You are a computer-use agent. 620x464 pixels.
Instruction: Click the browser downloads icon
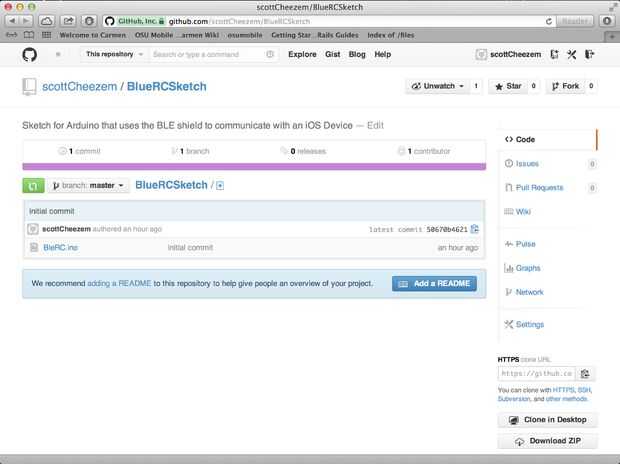click(x=607, y=21)
